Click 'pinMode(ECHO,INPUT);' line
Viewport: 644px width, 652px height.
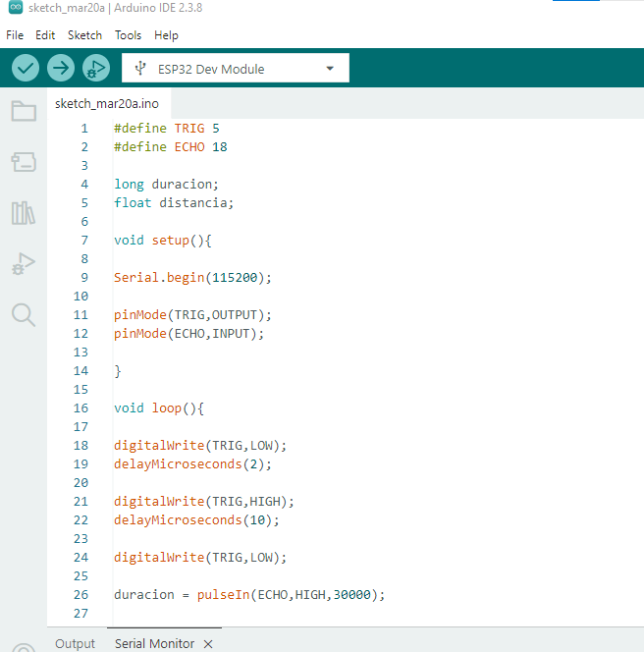[188, 334]
